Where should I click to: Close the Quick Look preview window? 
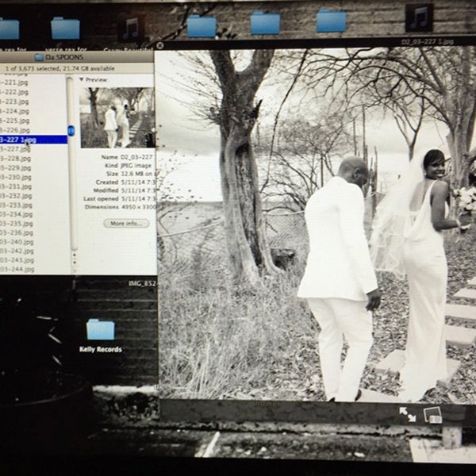click(x=160, y=45)
